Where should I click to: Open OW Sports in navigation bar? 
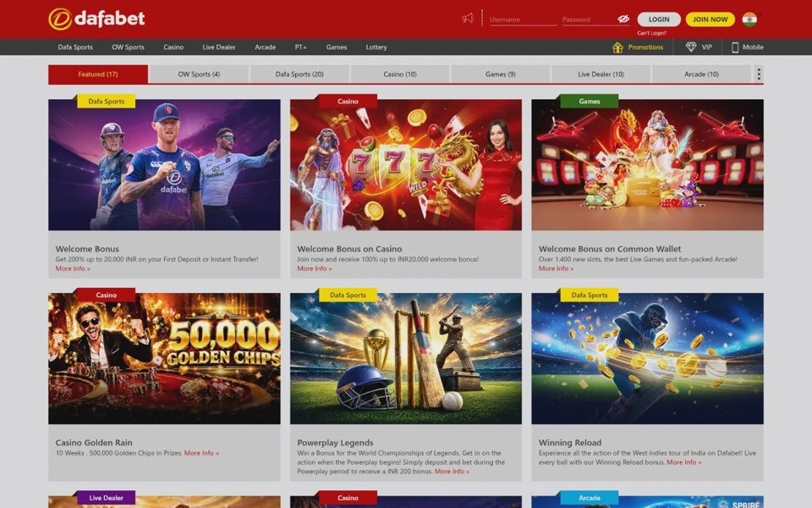tap(128, 47)
